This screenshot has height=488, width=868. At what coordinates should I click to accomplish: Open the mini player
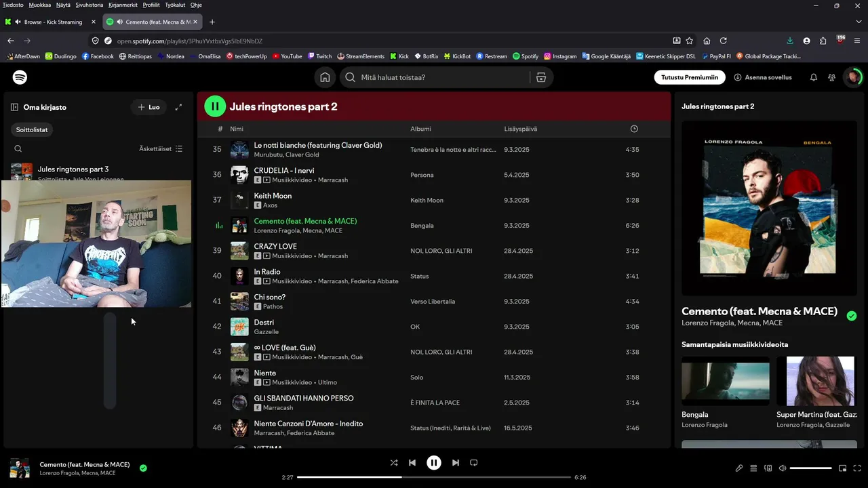[843, 468]
